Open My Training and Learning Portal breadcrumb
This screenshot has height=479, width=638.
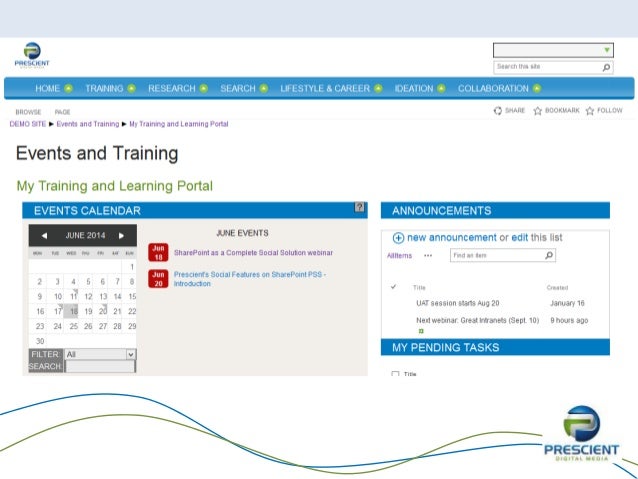(x=179, y=124)
